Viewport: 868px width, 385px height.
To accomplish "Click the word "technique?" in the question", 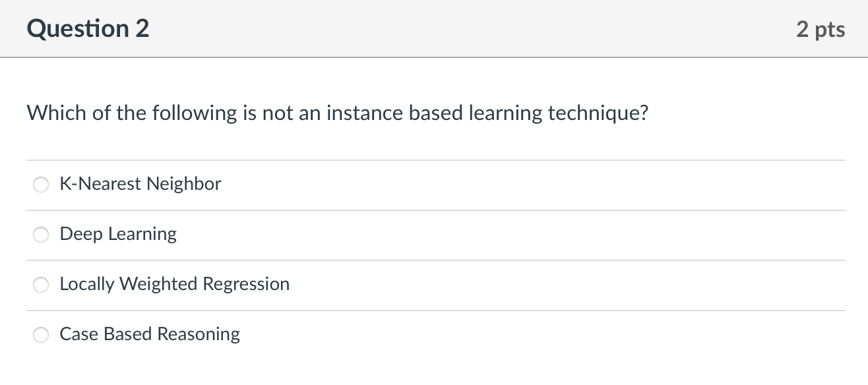I will click(598, 113).
